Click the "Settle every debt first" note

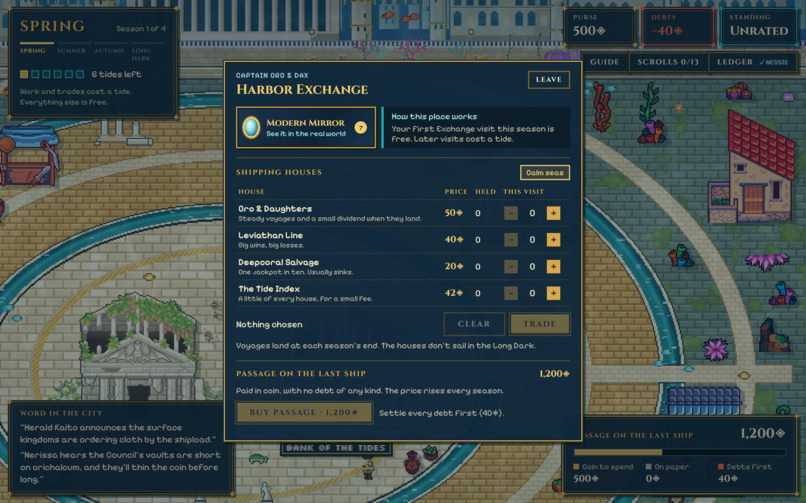pos(441,413)
